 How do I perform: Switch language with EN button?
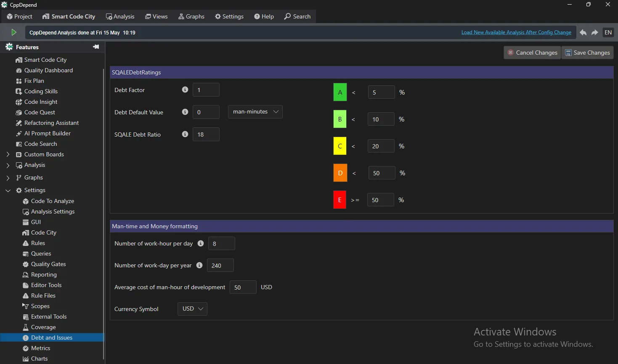pyautogui.click(x=608, y=32)
